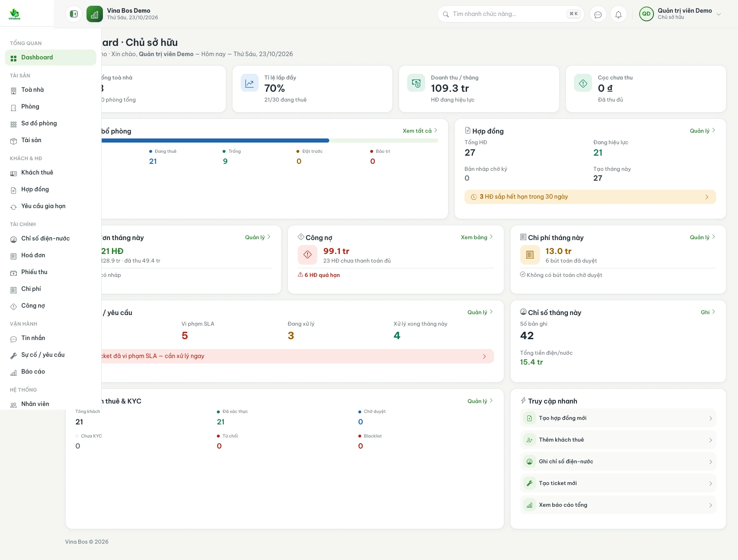738x560 pixels.
Task: Click Ghi link in Chỉ số tháng này card
Action: pyautogui.click(x=708, y=312)
